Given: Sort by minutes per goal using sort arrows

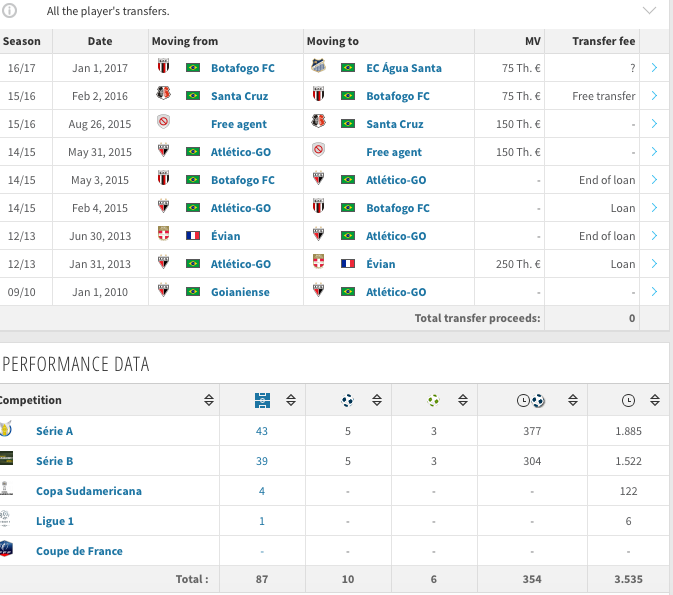Looking at the screenshot, I should (x=573, y=400).
